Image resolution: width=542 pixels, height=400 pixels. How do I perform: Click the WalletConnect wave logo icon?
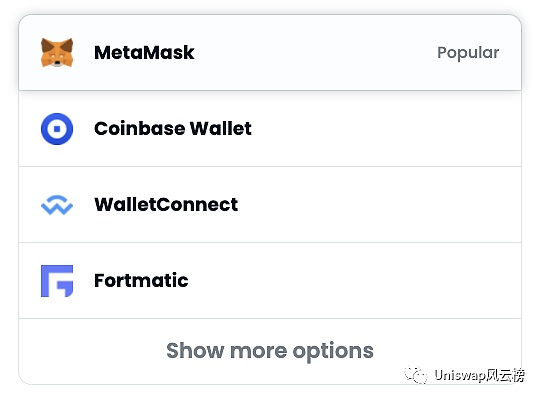[57, 205]
